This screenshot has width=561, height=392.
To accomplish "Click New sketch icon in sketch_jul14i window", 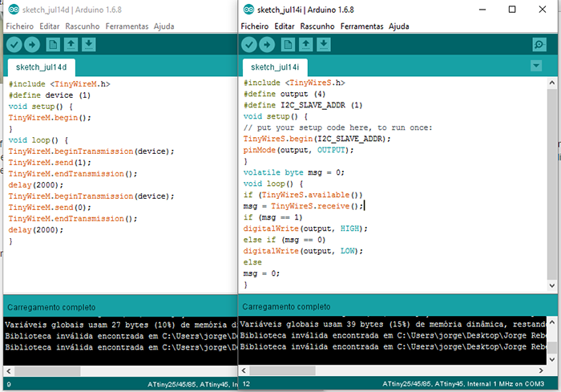I will [288, 45].
